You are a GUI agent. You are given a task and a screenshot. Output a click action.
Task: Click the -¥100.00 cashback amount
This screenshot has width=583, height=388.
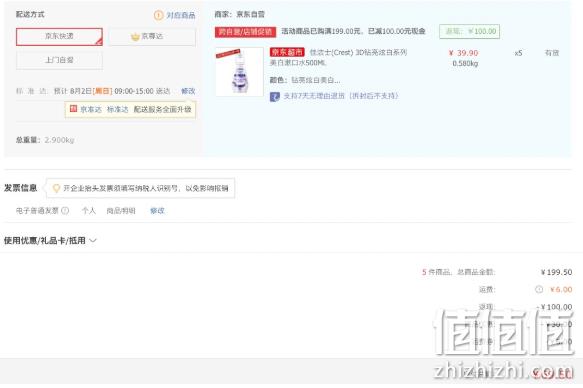[554, 307]
